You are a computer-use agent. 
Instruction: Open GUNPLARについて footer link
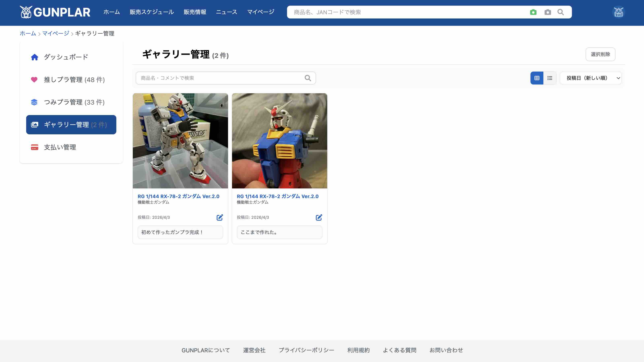206,350
